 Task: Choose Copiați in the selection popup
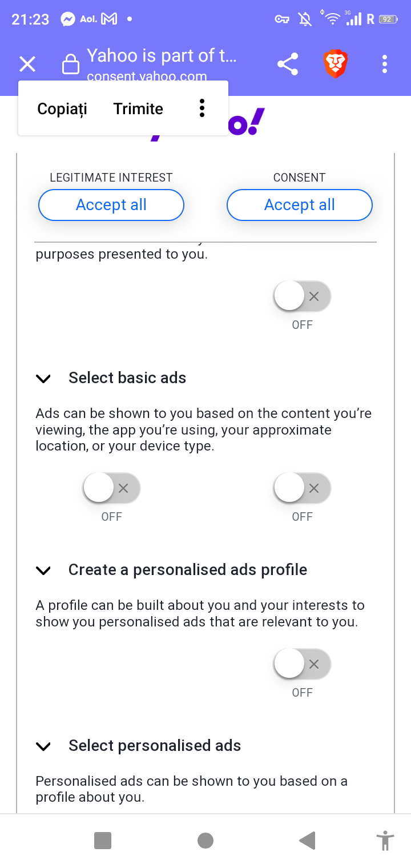point(62,108)
